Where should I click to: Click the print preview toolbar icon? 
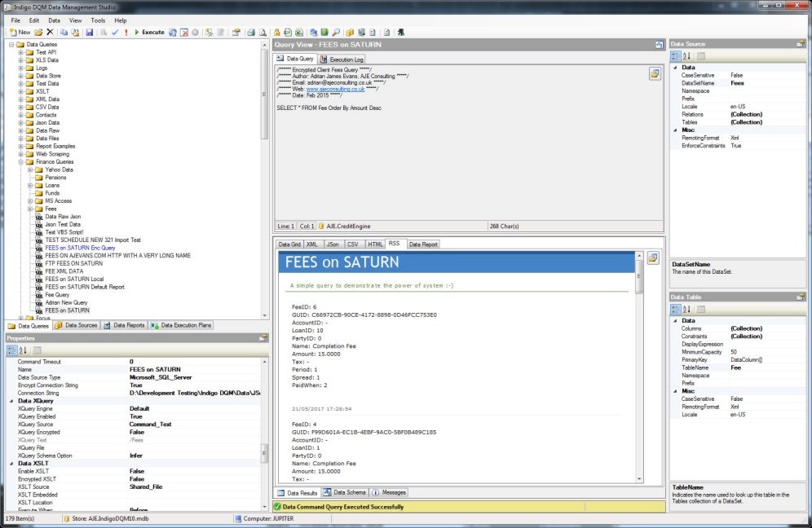[263, 33]
